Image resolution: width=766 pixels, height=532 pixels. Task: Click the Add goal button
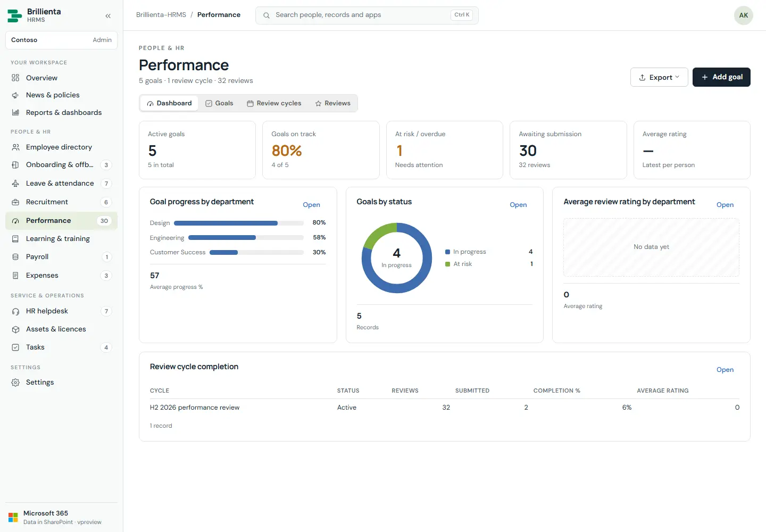721,77
